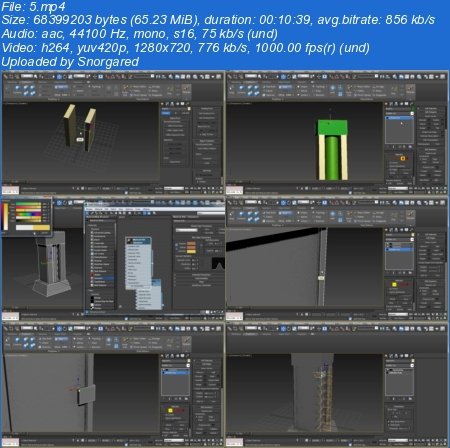Click the yellow object color swatch in fourth thumbnail
This screenshot has height=448, width=450.
tap(394, 284)
